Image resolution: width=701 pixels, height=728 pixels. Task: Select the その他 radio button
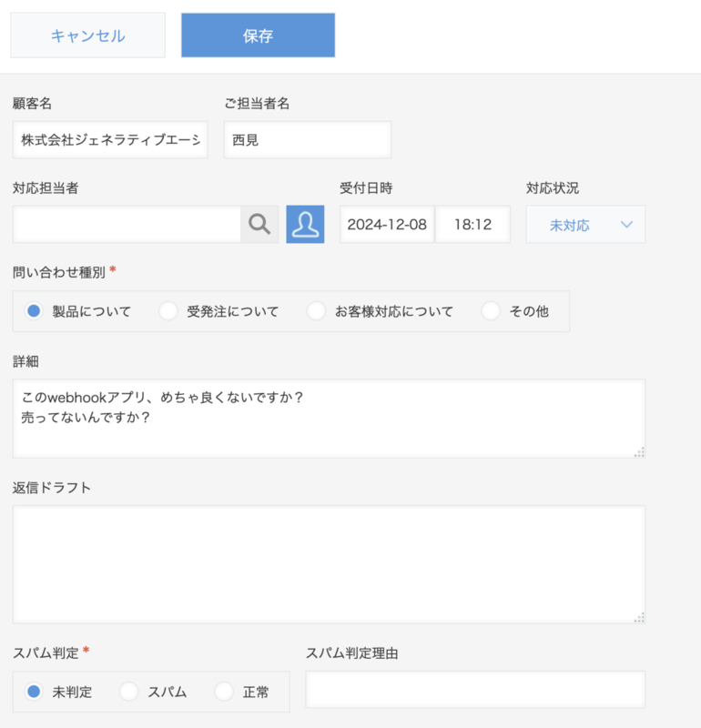pyautogui.click(x=491, y=310)
